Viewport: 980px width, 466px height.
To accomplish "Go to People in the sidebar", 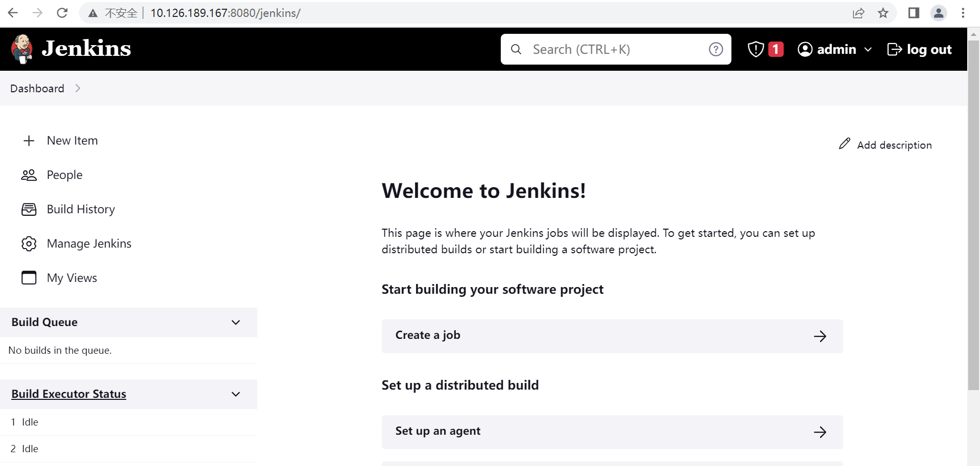I will point(65,175).
